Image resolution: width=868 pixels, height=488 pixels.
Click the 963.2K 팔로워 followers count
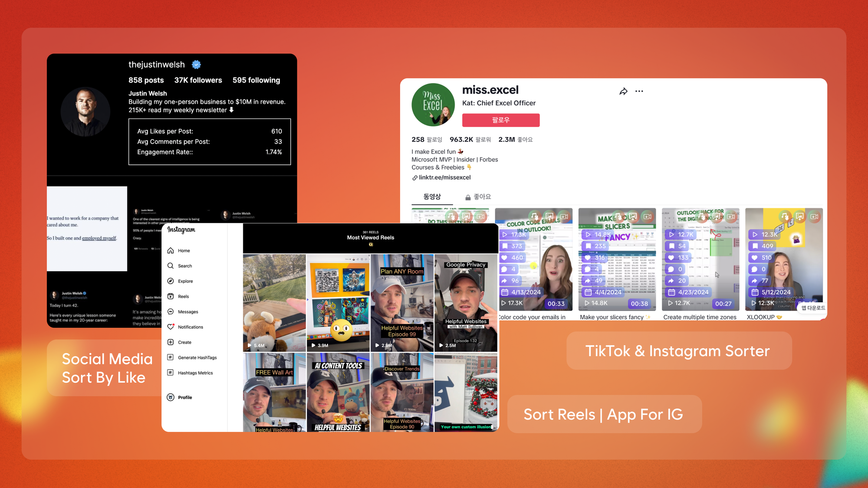[x=470, y=140]
